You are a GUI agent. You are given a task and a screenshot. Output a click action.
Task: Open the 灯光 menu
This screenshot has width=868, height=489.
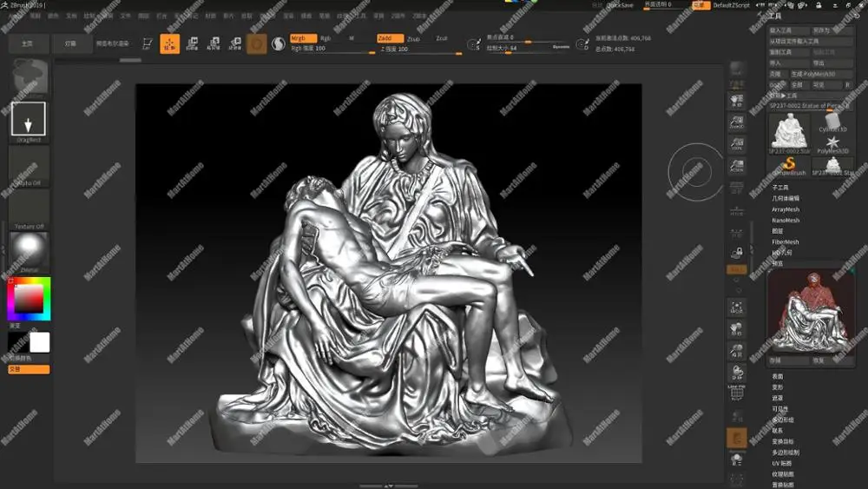[x=161, y=16]
